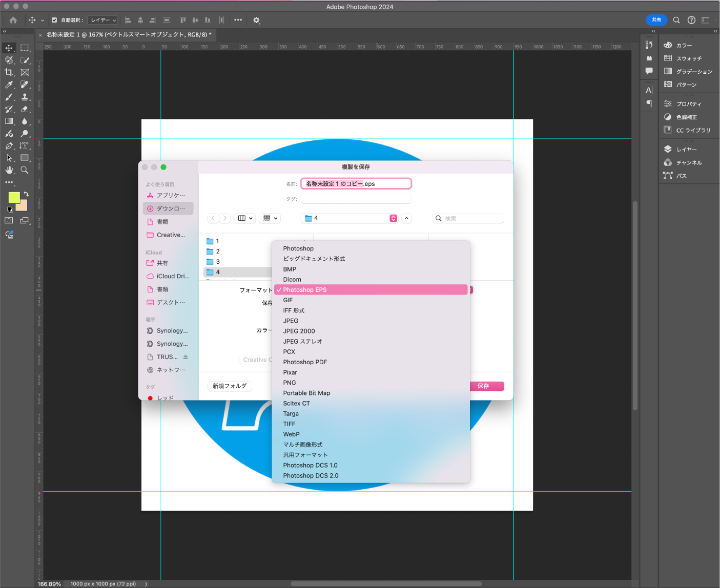
Task: Click the New Folder button
Action: pos(230,386)
